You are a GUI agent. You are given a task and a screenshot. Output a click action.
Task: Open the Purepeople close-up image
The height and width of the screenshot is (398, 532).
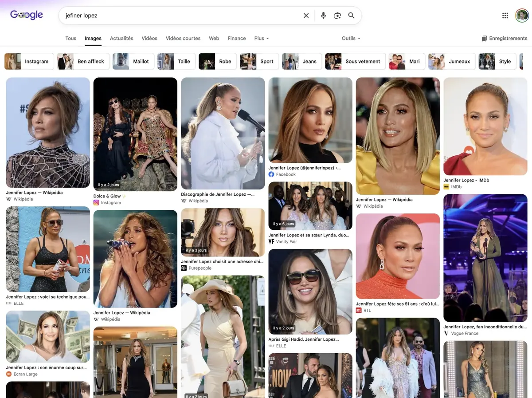coord(223,232)
